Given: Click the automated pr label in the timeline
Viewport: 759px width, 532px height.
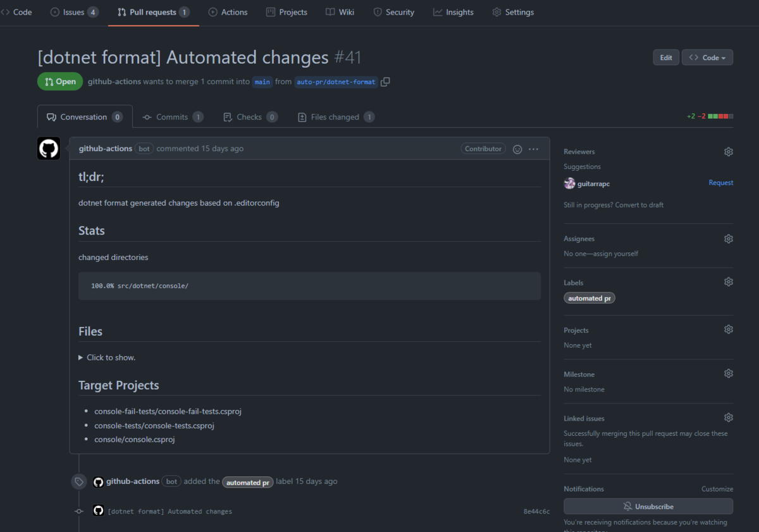Looking at the screenshot, I should tap(248, 482).
